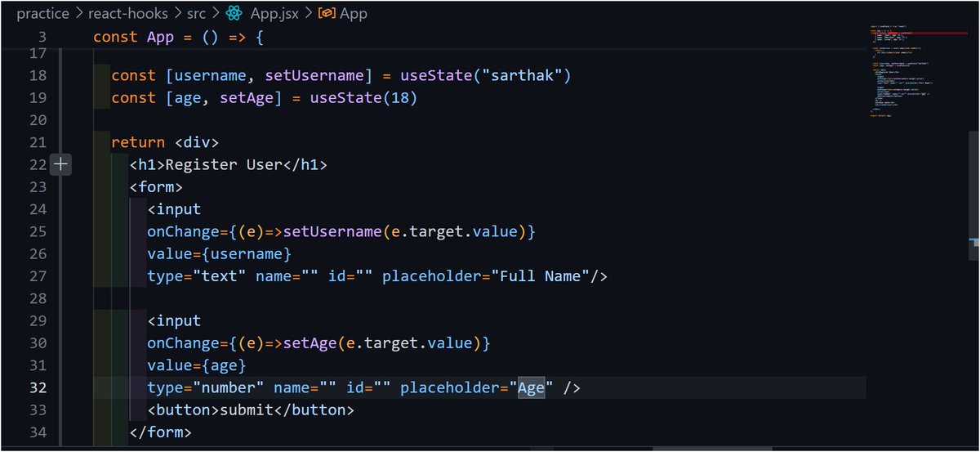Click the return <div> statement
Viewport: 980px width, 452px height.
click(x=165, y=142)
